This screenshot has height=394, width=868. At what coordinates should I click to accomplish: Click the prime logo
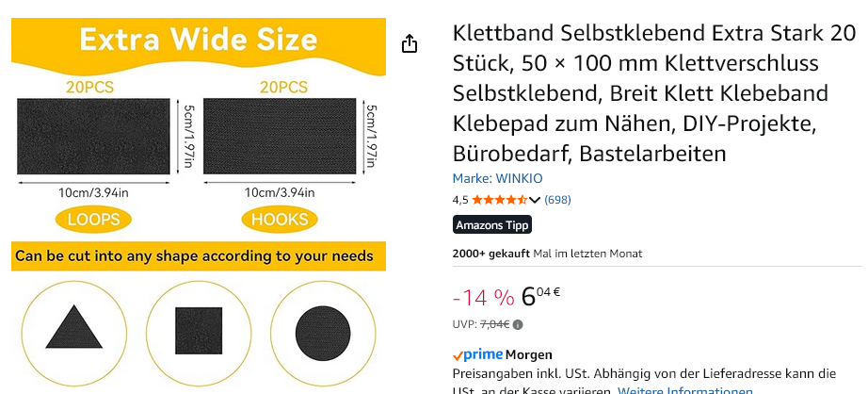(x=478, y=355)
